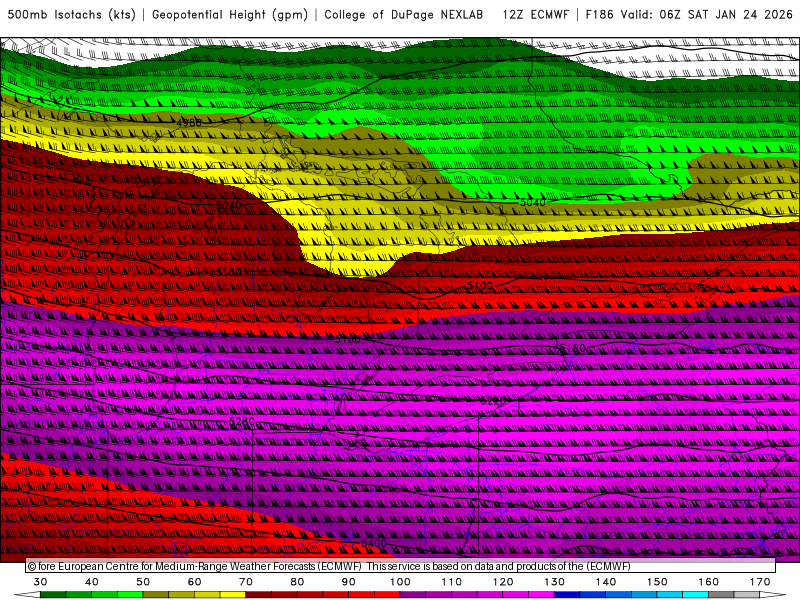The height and width of the screenshot is (600, 800).
Task: Select the bright magenta swatch ending at 130
Action: coord(541,595)
